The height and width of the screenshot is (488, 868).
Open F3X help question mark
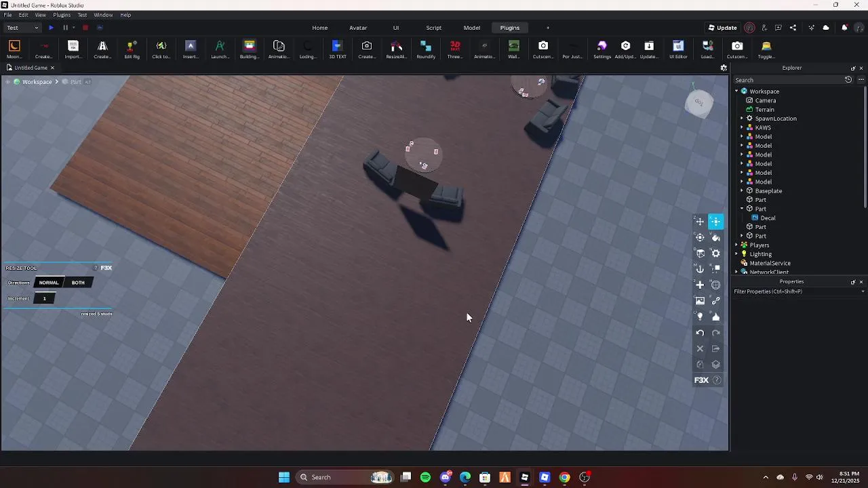[717, 380]
